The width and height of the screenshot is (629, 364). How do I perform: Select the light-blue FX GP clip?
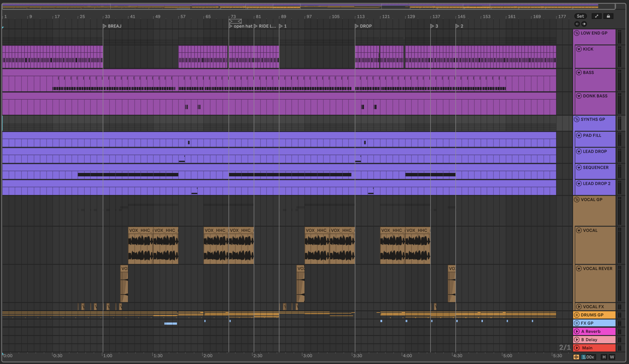point(171,323)
